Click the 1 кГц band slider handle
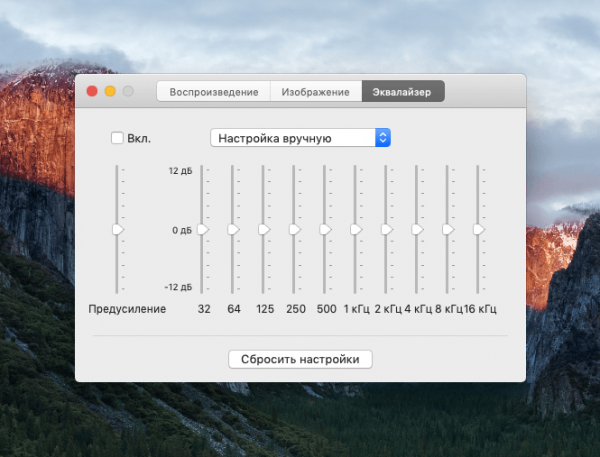The image size is (600, 457). pyautogui.click(x=355, y=229)
